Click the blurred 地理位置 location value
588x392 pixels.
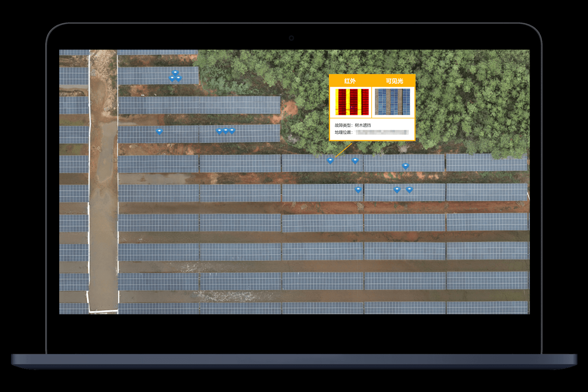click(x=382, y=132)
